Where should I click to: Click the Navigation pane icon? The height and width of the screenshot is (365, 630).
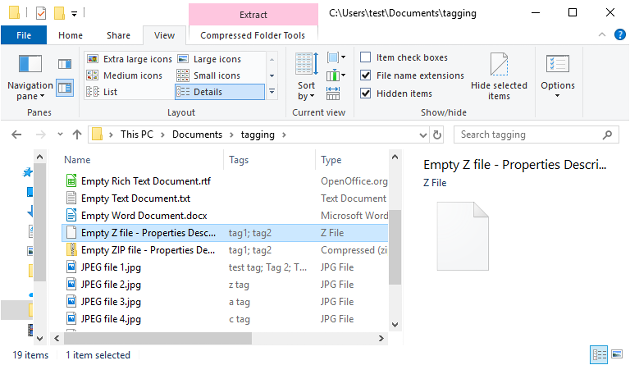click(x=30, y=64)
